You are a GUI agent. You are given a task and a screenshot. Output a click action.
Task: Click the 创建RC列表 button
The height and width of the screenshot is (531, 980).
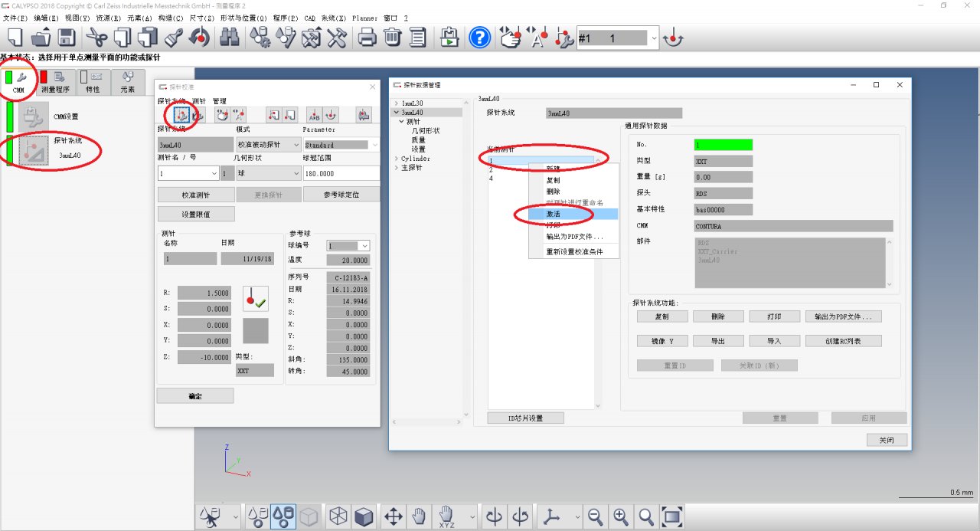[844, 341]
